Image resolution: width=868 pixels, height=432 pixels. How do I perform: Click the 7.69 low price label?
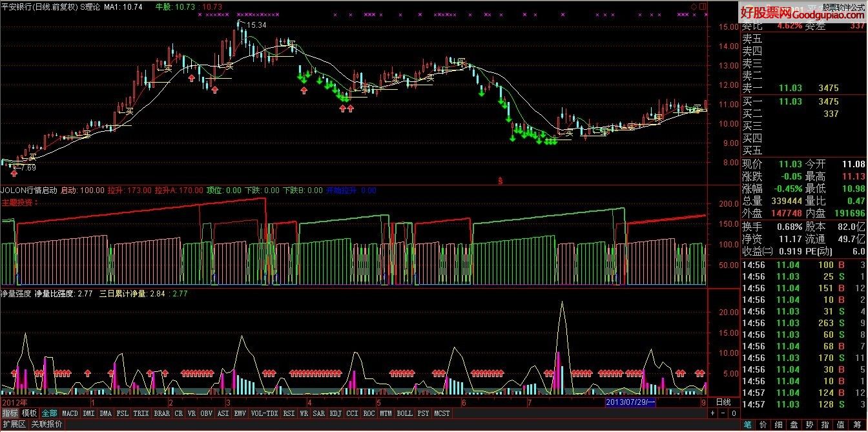28,167
